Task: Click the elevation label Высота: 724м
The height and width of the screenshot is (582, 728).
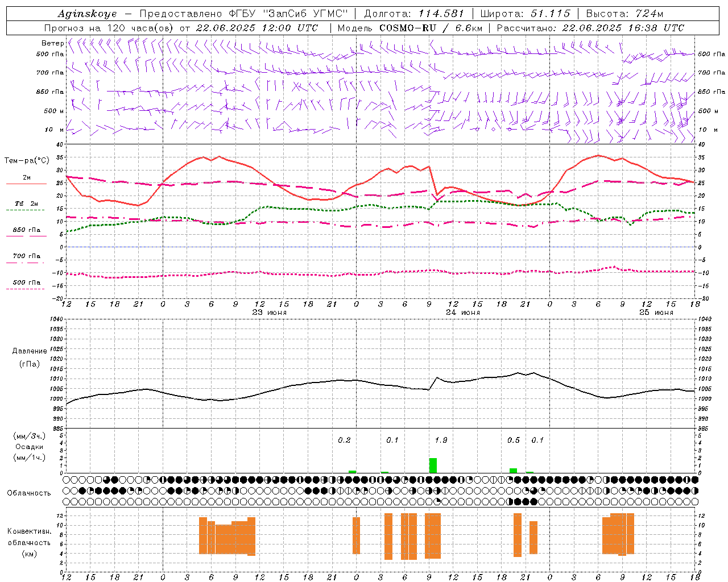Action: (x=624, y=14)
